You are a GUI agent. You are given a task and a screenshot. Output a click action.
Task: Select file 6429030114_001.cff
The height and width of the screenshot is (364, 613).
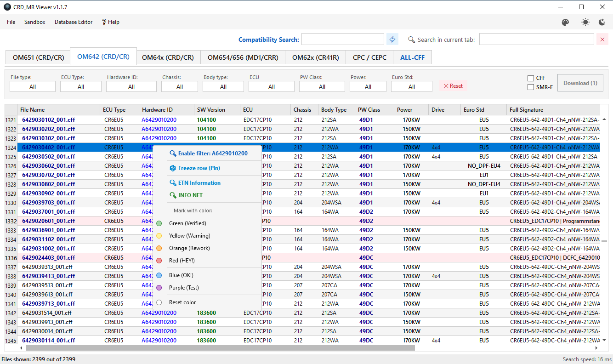(x=48, y=341)
